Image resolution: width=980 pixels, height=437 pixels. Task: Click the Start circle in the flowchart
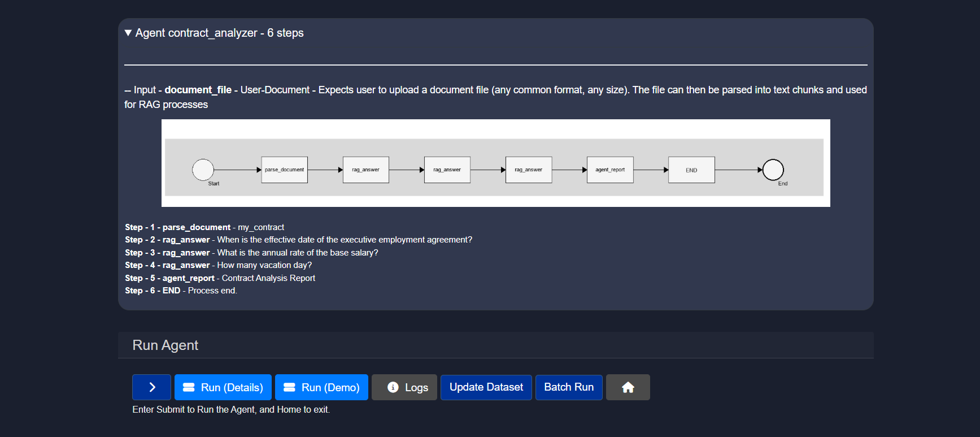(x=203, y=170)
